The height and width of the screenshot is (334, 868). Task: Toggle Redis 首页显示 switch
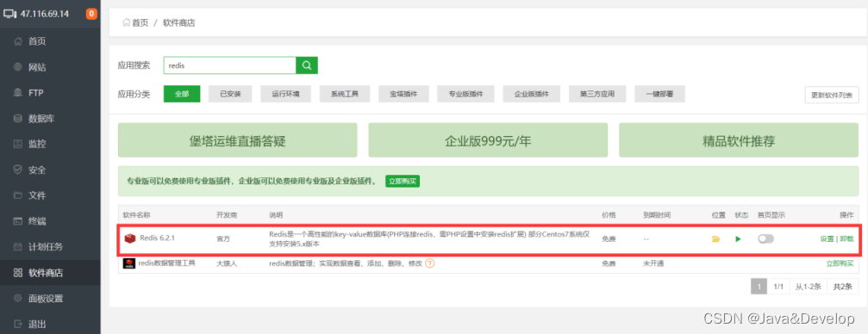click(765, 239)
